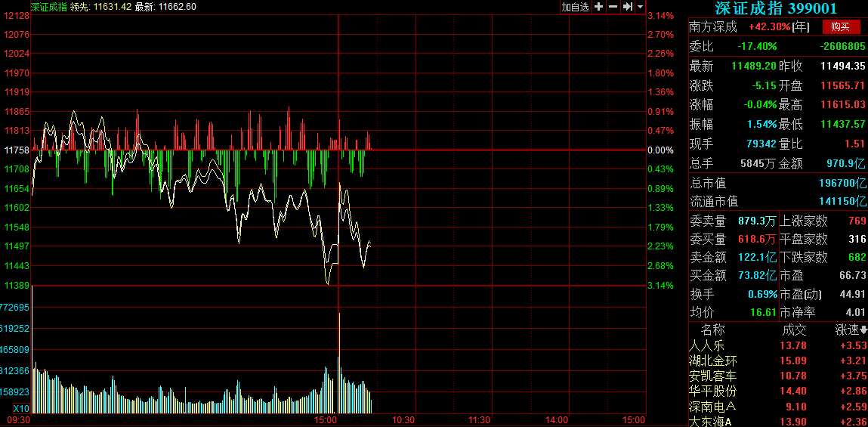The image size is (868, 427).
Task: Open 安凯客车 from the stock list
Action: 712,376
